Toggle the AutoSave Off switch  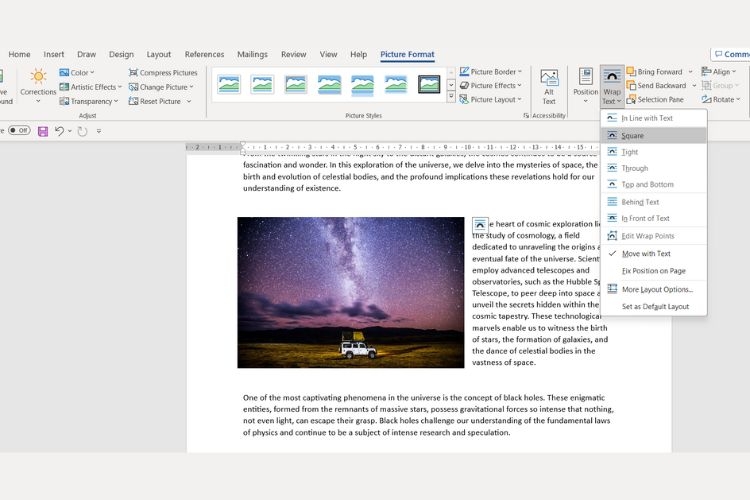(19, 130)
